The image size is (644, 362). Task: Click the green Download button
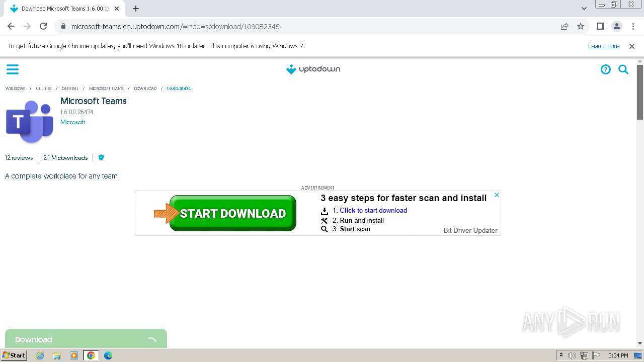pyautogui.click(x=86, y=339)
